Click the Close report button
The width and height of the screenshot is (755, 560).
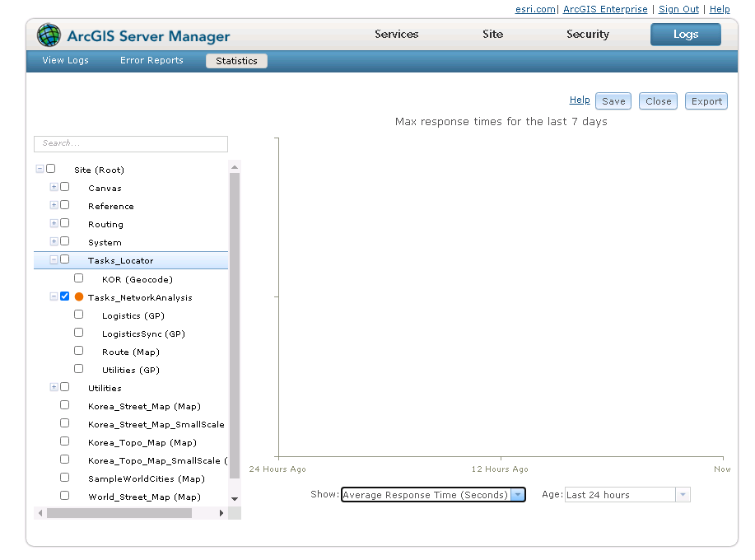pos(658,101)
